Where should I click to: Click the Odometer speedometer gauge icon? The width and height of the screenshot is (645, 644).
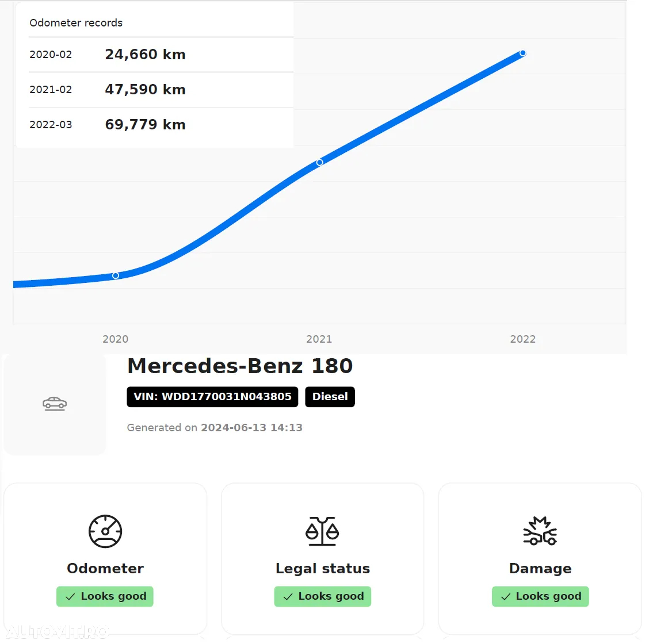(x=105, y=531)
